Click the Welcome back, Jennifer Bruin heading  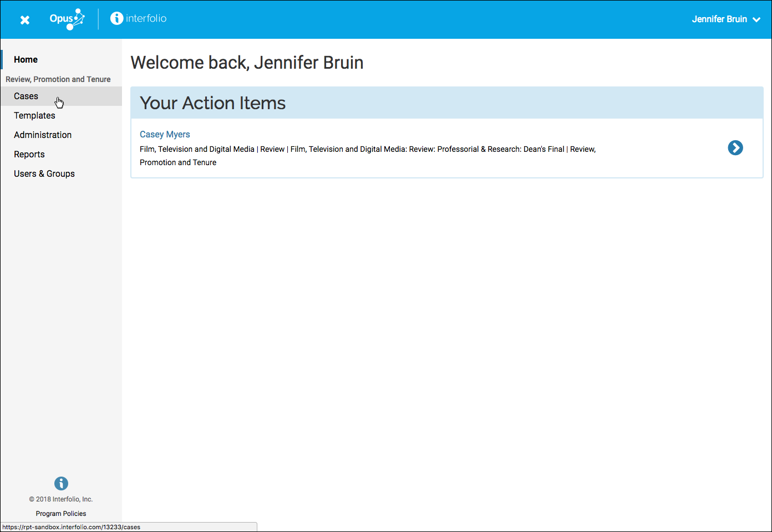247,63
